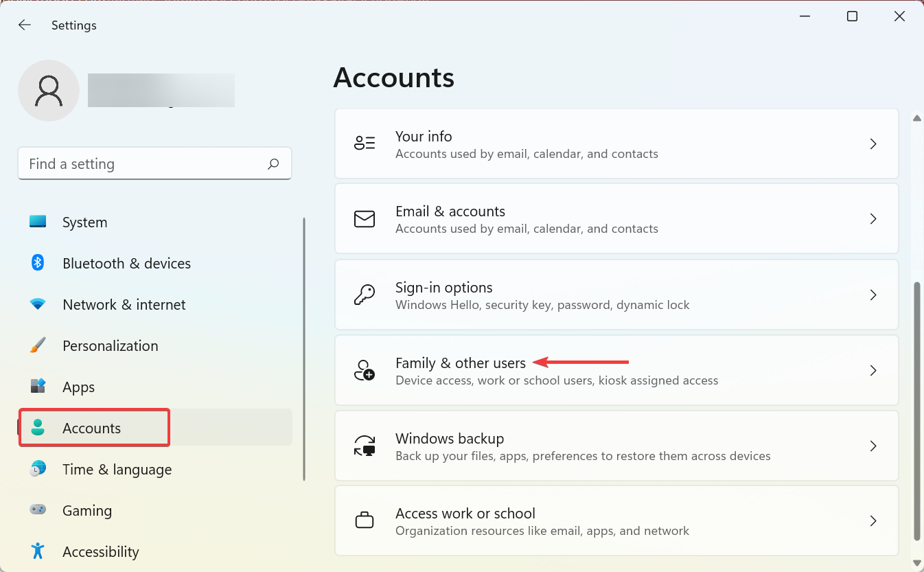
Task: Click 'Windows Hello, security key' description
Action: (542, 304)
